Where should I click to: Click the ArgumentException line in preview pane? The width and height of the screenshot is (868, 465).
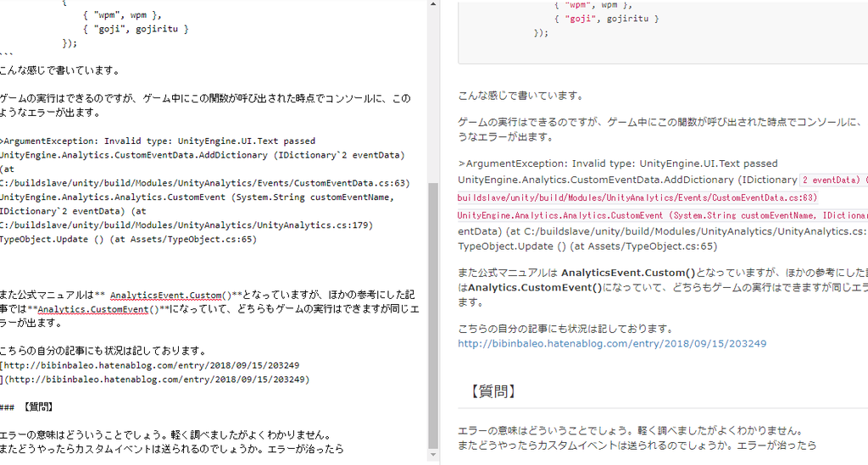[x=618, y=163]
